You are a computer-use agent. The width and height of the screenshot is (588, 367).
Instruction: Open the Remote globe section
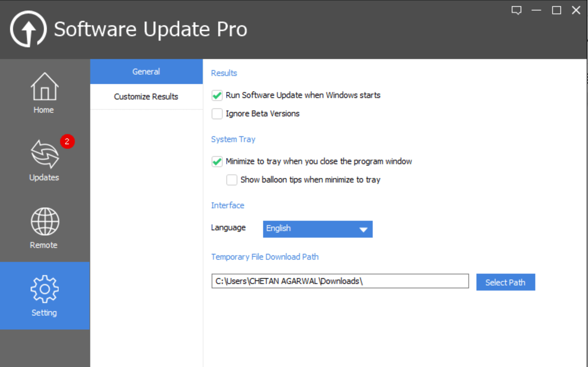[44, 228]
